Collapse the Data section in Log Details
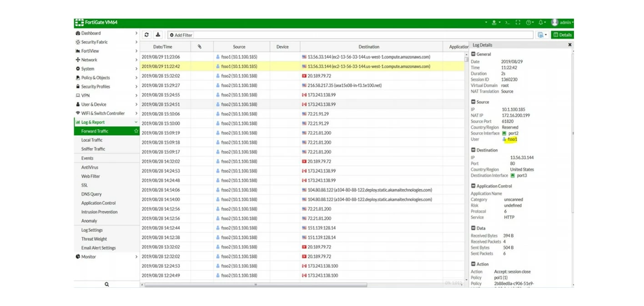 coord(473,228)
